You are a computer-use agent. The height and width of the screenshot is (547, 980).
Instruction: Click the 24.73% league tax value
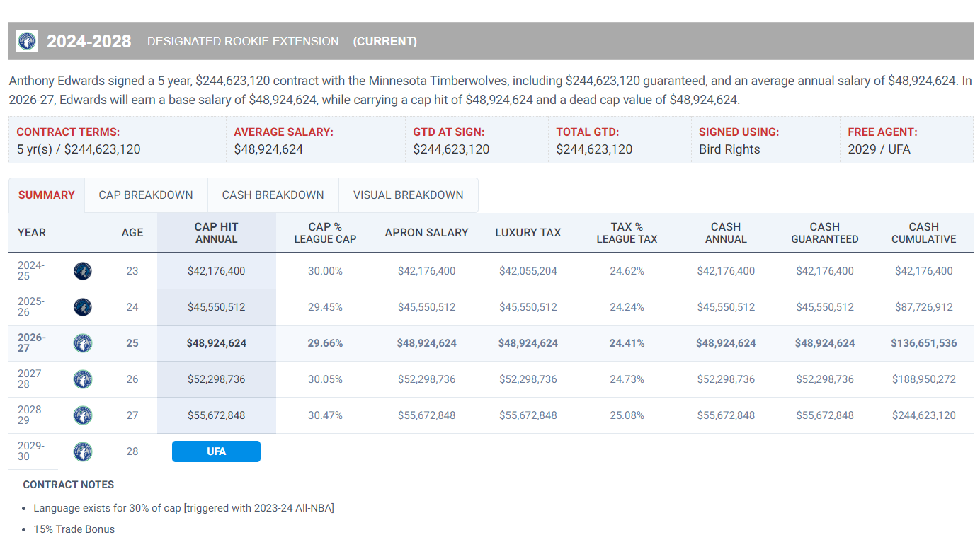pyautogui.click(x=627, y=379)
